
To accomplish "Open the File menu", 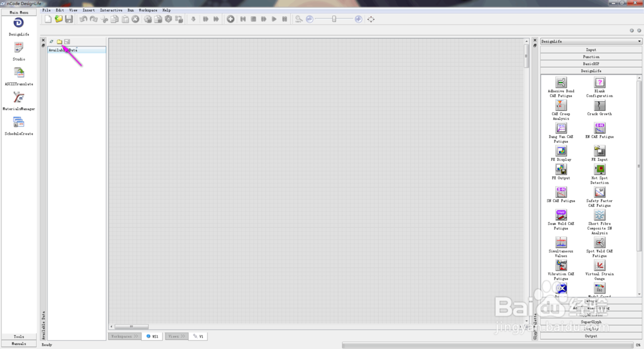I will click(46, 10).
